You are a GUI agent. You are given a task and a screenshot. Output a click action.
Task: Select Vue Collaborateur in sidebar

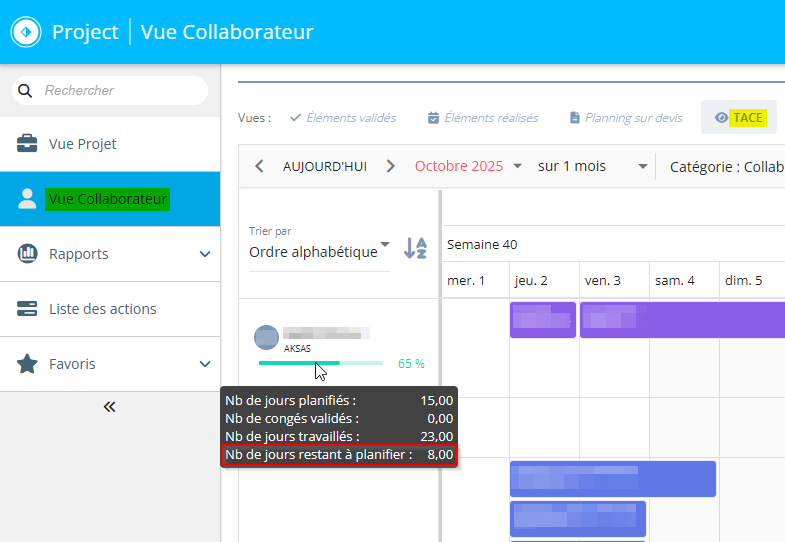[108, 199]
